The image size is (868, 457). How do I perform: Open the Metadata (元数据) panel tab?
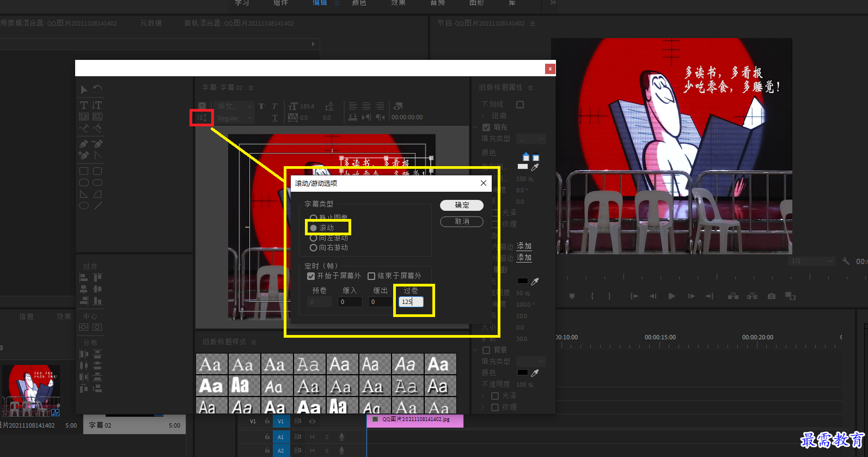click(x=151, y=23)
